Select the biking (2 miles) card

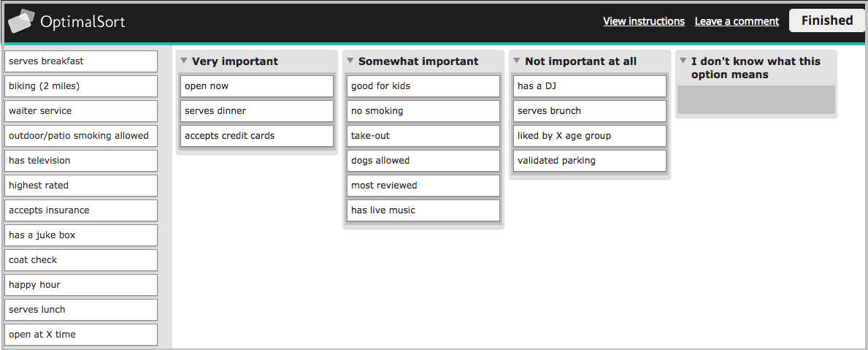coord(81,86)
